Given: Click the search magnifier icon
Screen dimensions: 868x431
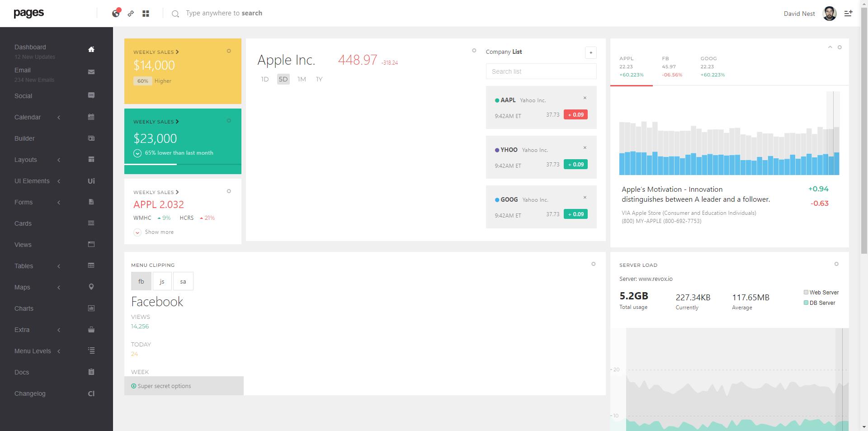Looking at the screenshot, I should click(175, 14).
